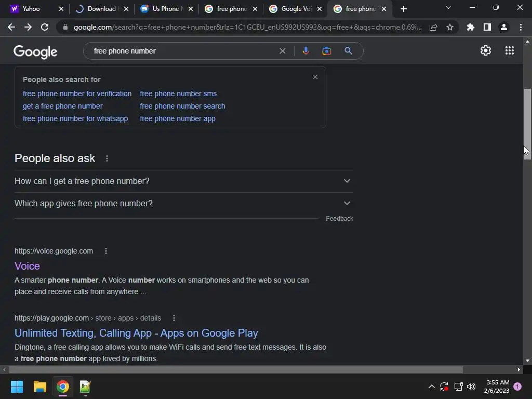Open free phone number sms link
532x399 pixels.
click(x=178, y=94)
